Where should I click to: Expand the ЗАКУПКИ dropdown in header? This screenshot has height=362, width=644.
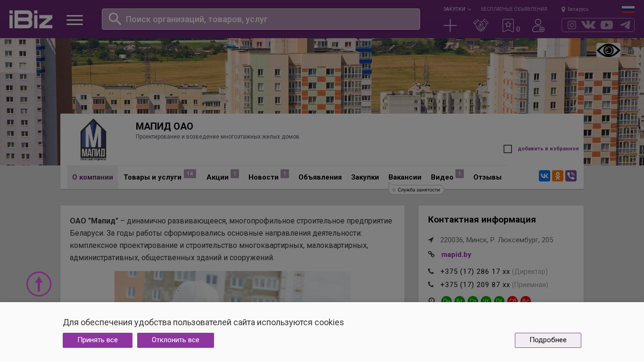tap(457, 9)
